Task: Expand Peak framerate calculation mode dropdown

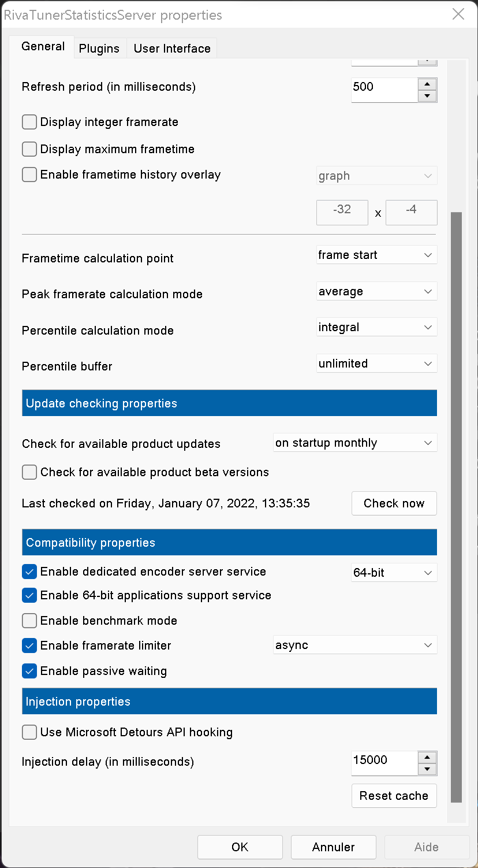Action: [x=376, y=291]
